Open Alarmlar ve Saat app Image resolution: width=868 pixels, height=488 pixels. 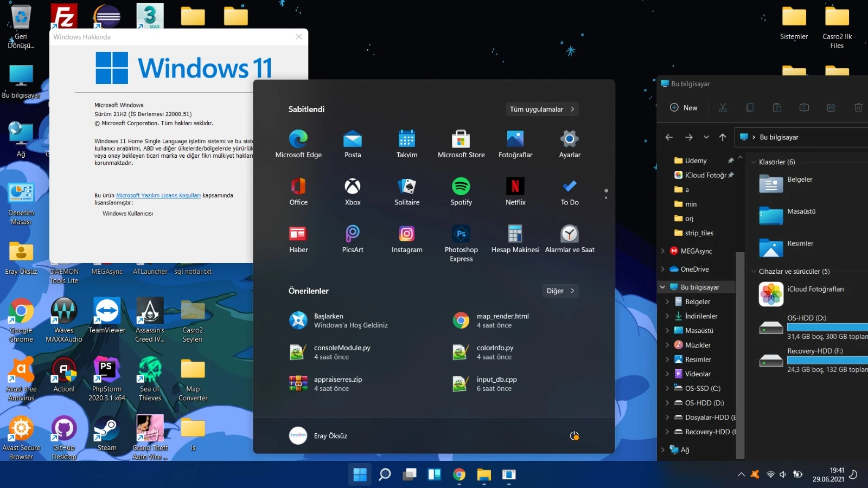[570, 239]
